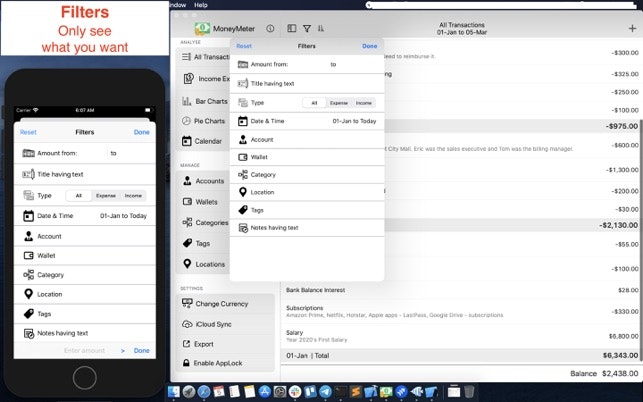This screenshot has width=643, height=402.
Task: Tap Title having text on the phone
Action: point(85,174)
